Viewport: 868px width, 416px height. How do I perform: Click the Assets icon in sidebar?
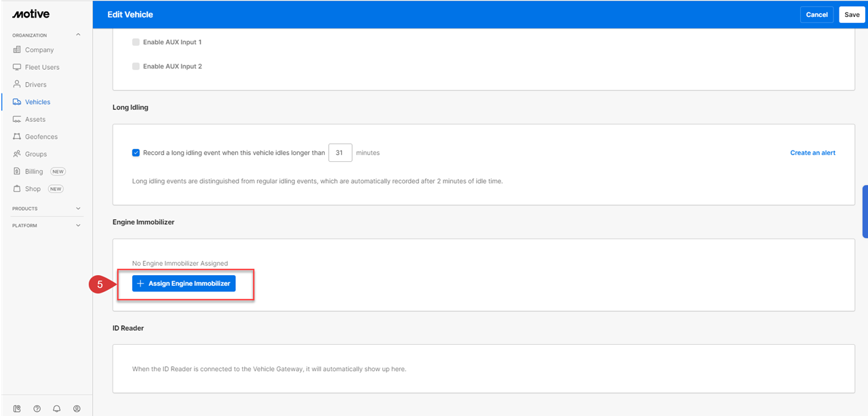pyautogui.click(x=16, y=119)
